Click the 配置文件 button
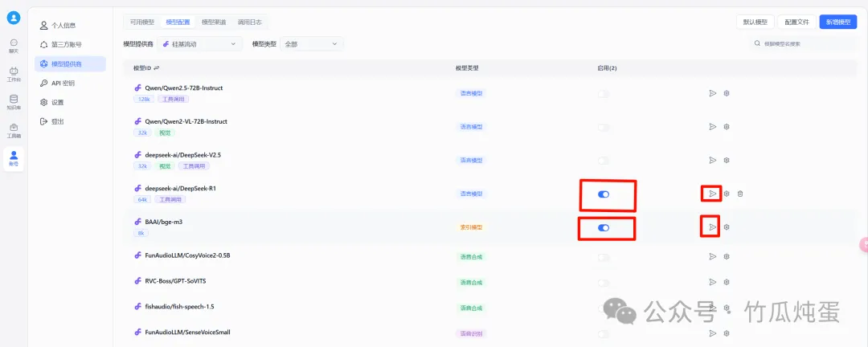The height and width of the screenshot is (347, 868). point(796,22)
